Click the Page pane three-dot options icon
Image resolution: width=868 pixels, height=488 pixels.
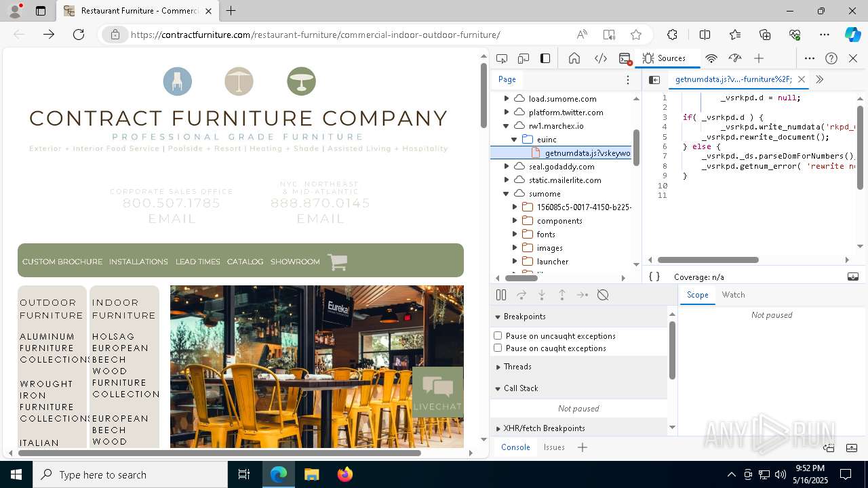click(x=628, y=79)
